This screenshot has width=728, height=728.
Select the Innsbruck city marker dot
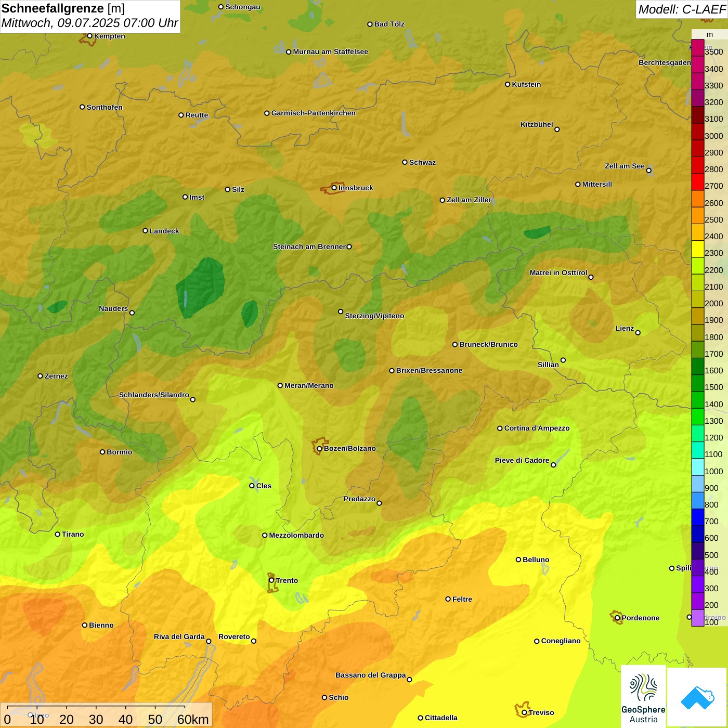(x=334, y=188)
